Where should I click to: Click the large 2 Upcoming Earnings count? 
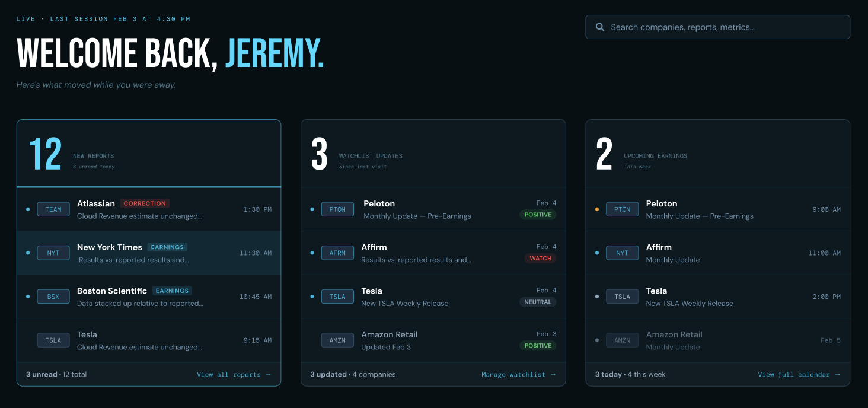pos(604,154)
